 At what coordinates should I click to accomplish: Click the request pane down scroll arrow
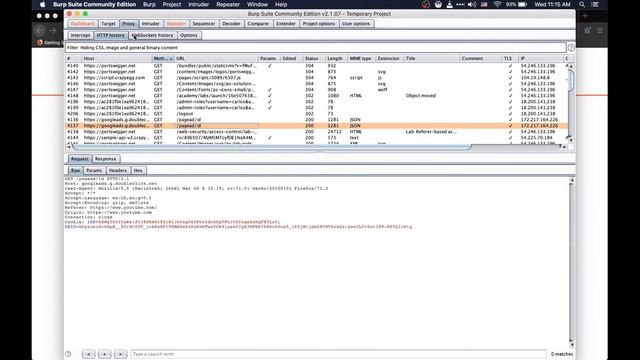tap(571, 345)
